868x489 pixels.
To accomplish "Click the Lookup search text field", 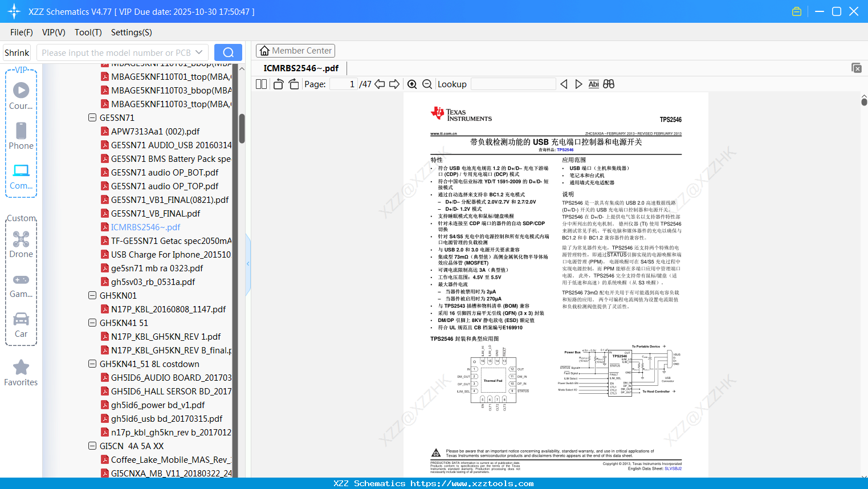I will point(514,84).
